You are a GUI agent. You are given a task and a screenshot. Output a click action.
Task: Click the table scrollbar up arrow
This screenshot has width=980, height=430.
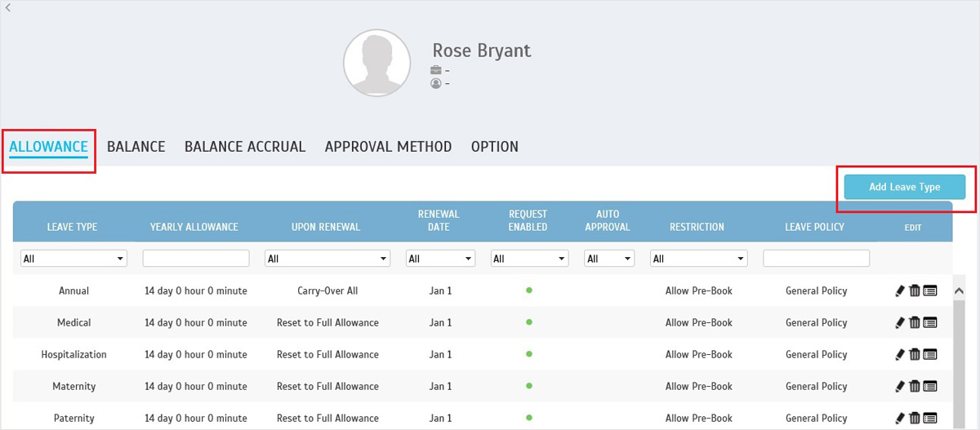pyautogui.click(x=960, y=290)
